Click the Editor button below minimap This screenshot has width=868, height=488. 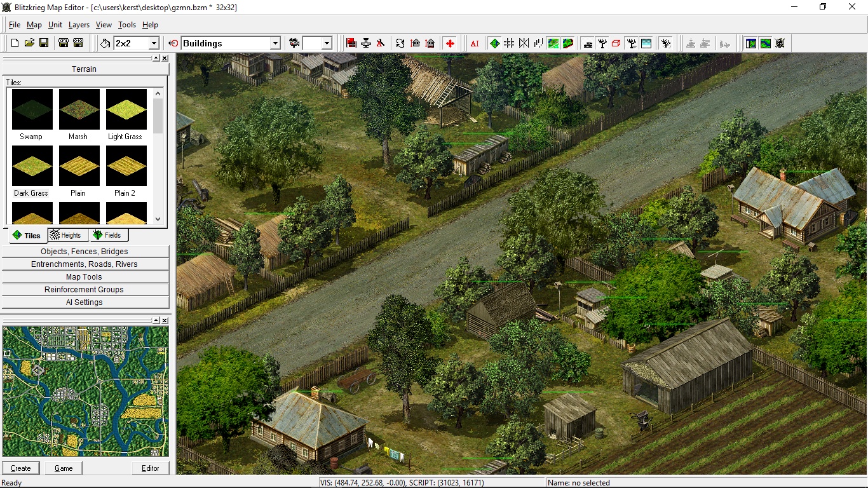(151, 468)
